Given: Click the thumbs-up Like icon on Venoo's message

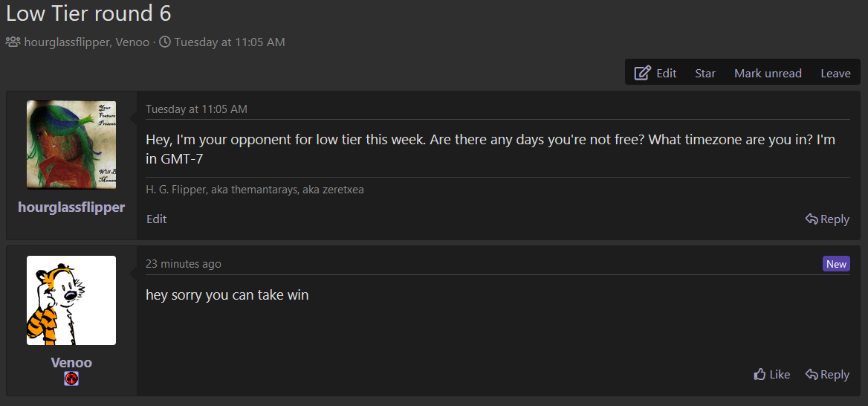Looking at the screenshot, I should coord(760,375).
